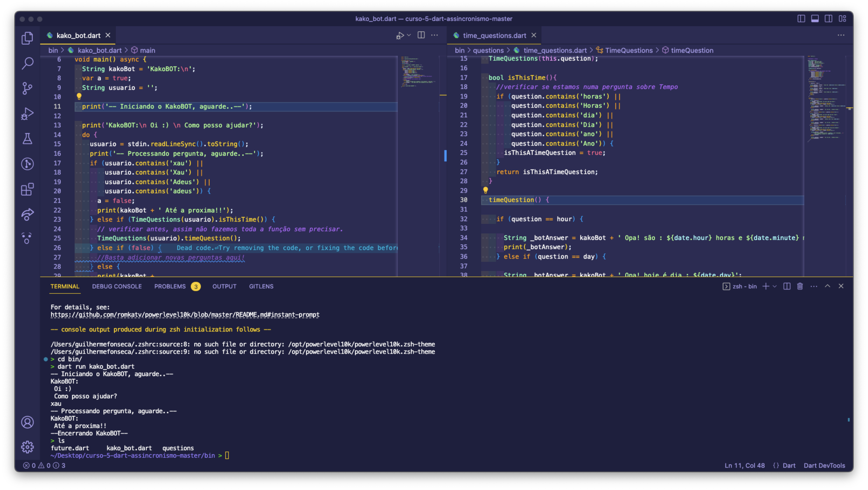
Task: Split the kako_bot.dart editor right
Action: coord(421,35)
